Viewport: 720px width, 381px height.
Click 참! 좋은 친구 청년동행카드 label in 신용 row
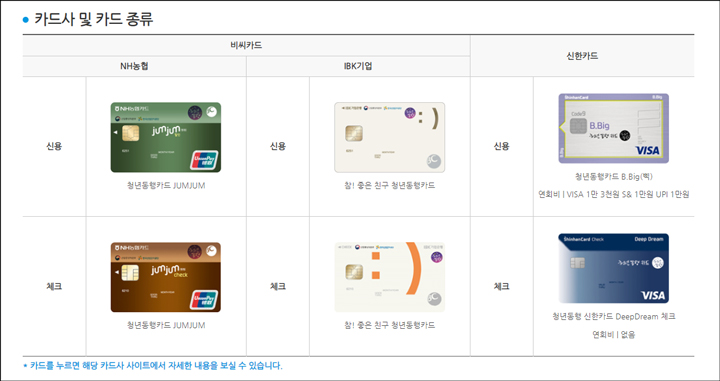tap(389, 185)
